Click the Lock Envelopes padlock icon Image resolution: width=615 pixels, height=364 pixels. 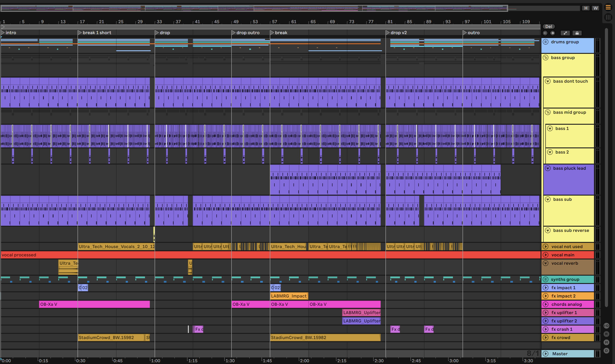point(577,33)
